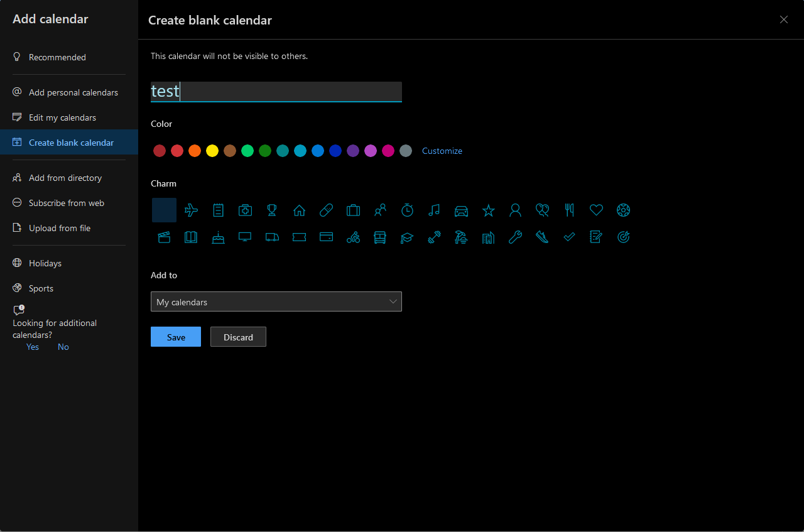The height and width of the screenshot is (532, 804).
Task: Discard the blank calendar
Action: point(238,337)
